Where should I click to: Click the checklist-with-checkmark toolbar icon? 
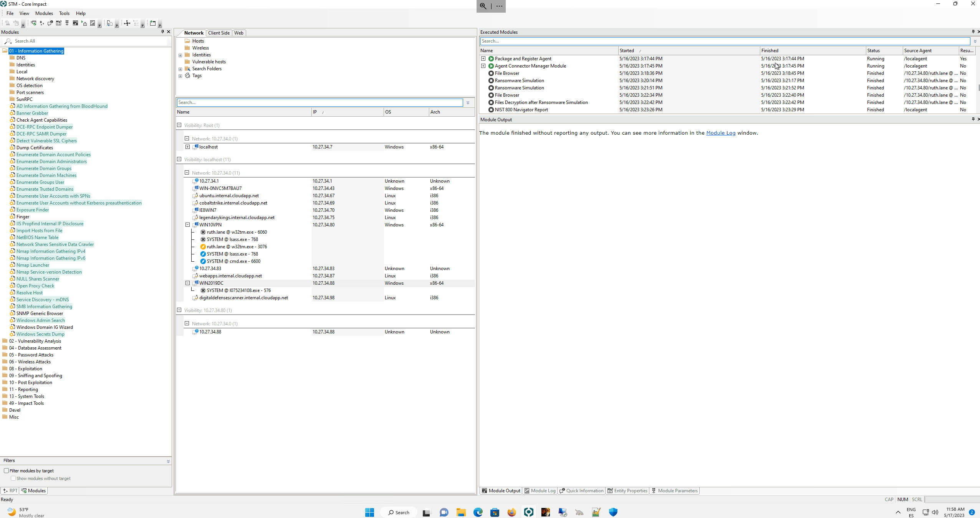click(33, 23)
